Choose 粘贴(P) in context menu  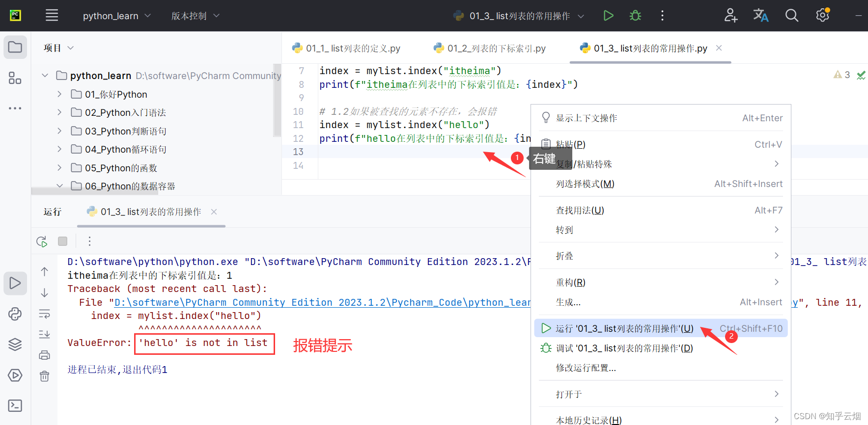[661, 144]
